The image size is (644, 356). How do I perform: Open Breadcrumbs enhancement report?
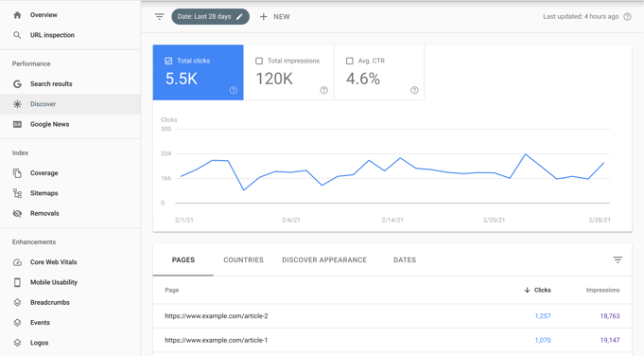pos(70,303)
